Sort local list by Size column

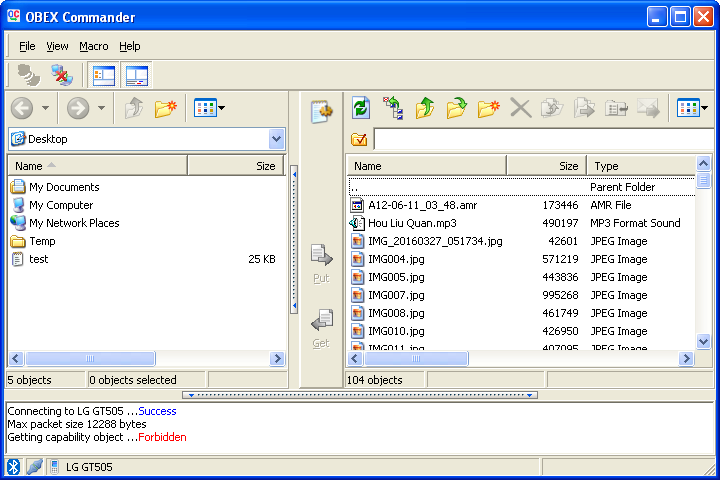(236, 166)
